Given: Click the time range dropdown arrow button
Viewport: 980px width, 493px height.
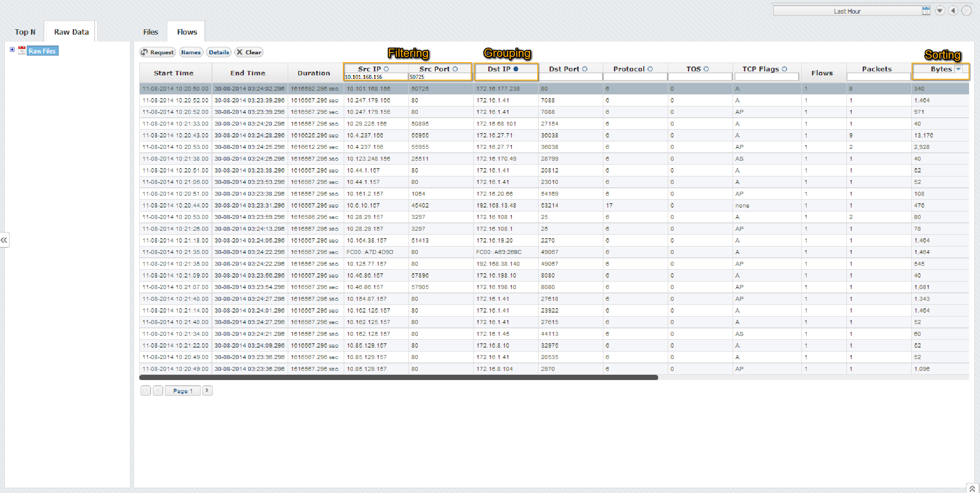Looking at the screenshot, I should pos(940,11).
